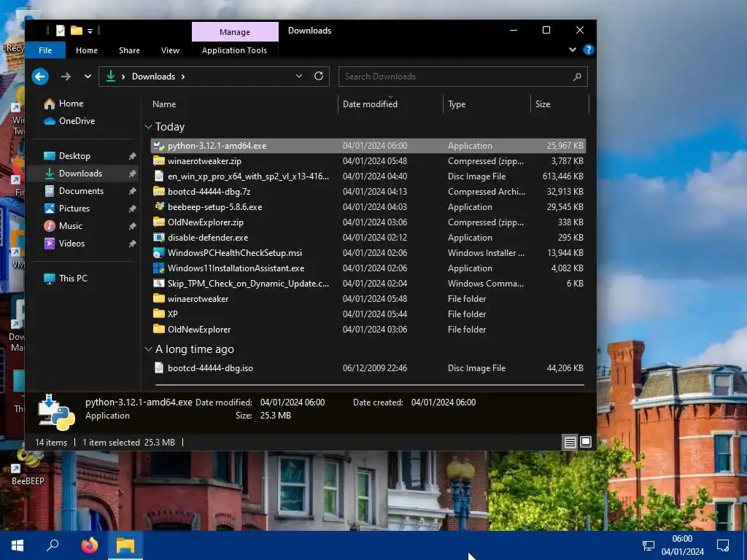Select bootcd-44444-dbg.7z archive
Viewport: 747px width, 560px height.
(x=368, y=192)
